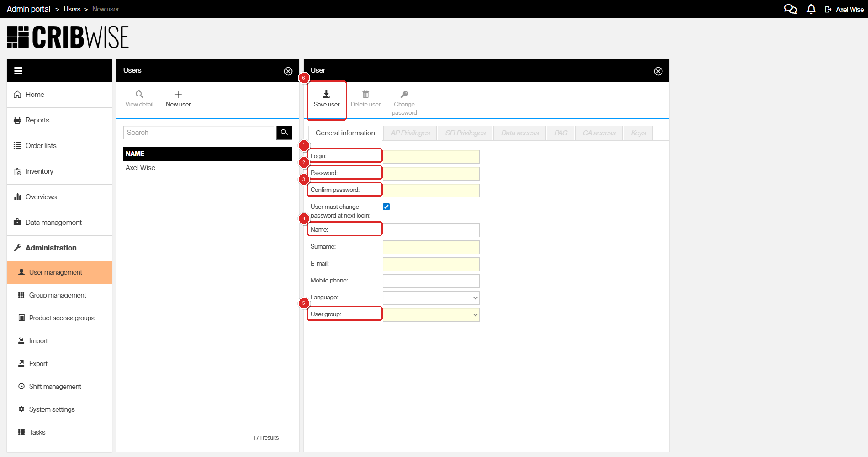Open the User group dropdown
The width and height of the screenshot is (868, 457).
pos(431,315)
